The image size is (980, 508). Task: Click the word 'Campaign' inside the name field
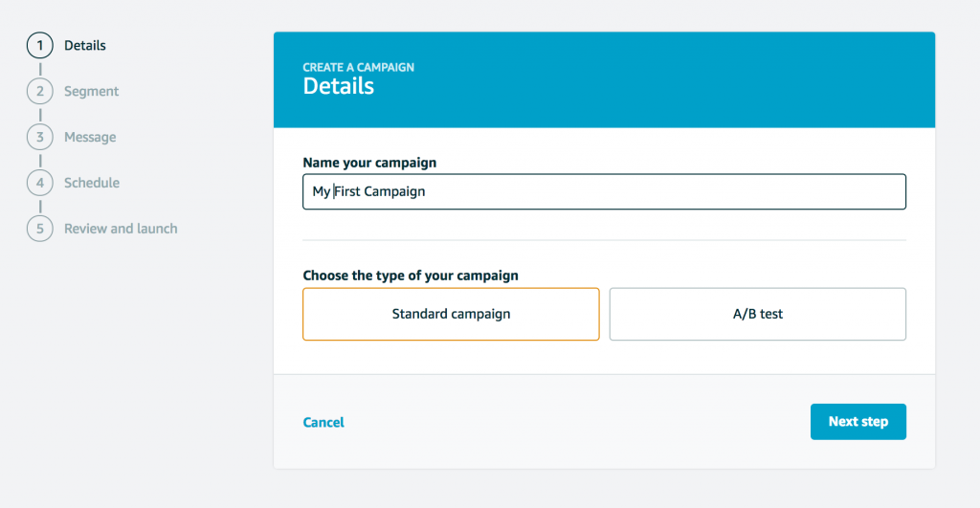394,191
